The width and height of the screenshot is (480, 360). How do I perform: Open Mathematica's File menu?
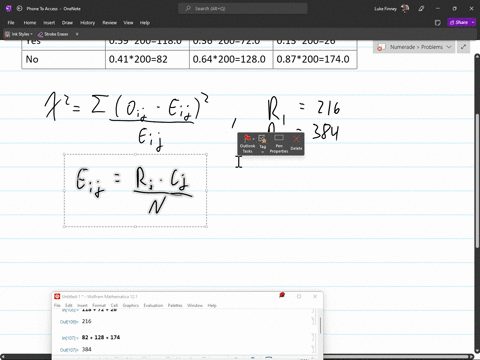57,305
